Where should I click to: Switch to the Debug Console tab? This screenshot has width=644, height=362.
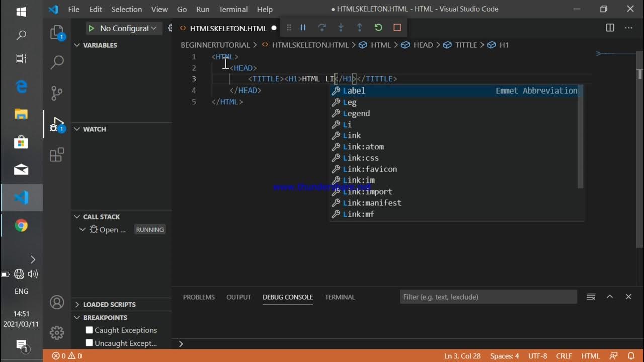click(x=288, y=297)
